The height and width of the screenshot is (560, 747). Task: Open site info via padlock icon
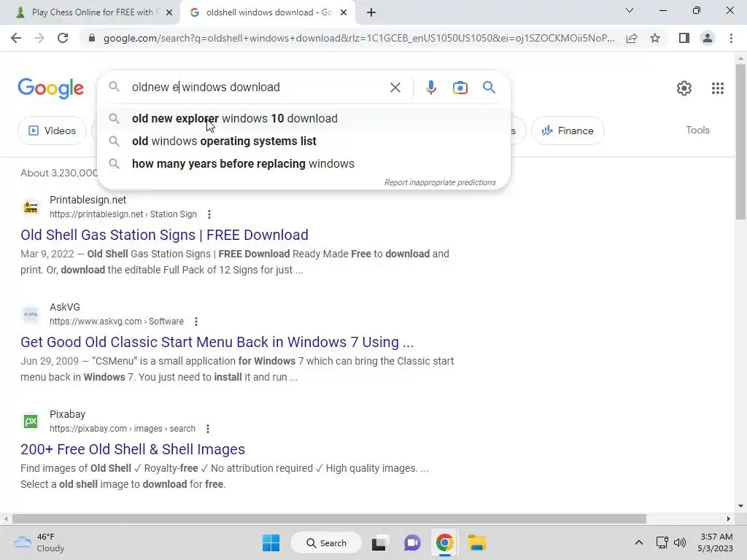point(92,38)
